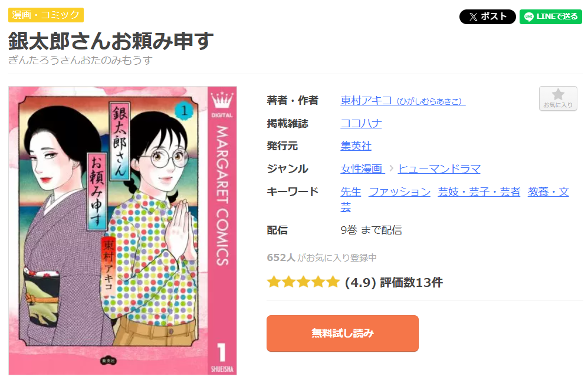Open the 先生 keyword link
Screen dimensions: 588x380
[x=351, y=192]
